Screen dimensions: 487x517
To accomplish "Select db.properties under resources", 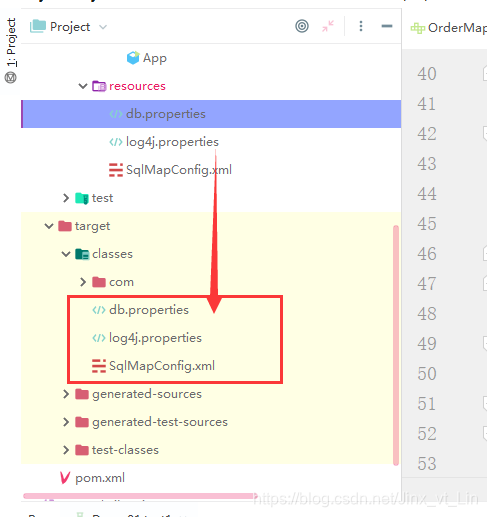I will click(x=166, y=114).
